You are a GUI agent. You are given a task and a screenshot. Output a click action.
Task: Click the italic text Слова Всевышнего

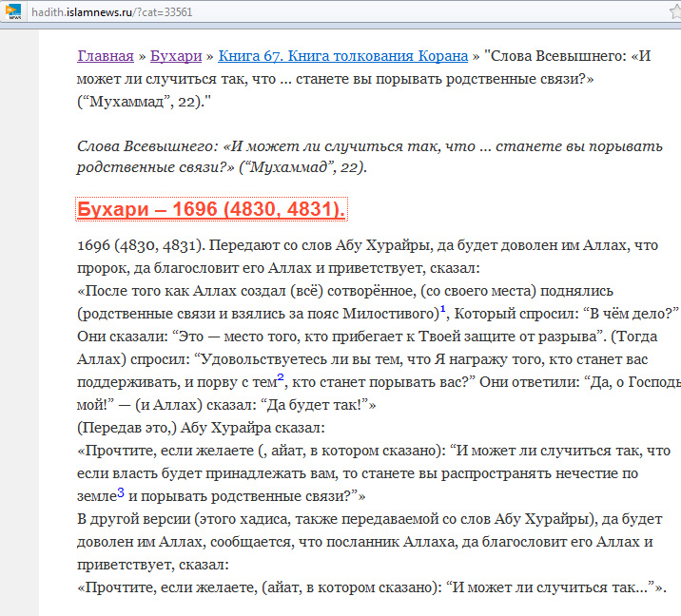[147, 146]
